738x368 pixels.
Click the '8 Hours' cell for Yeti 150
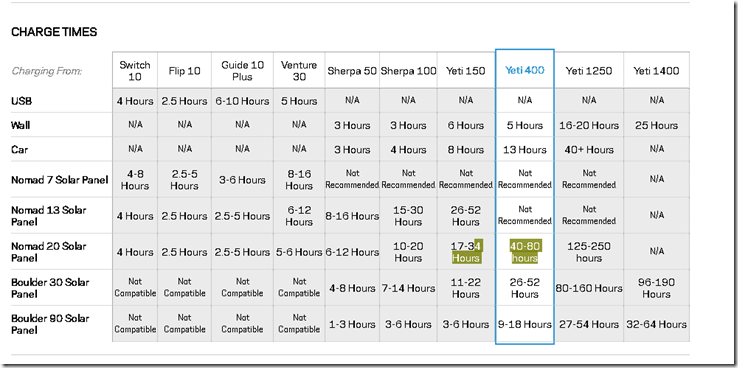(x=465, y=150)
